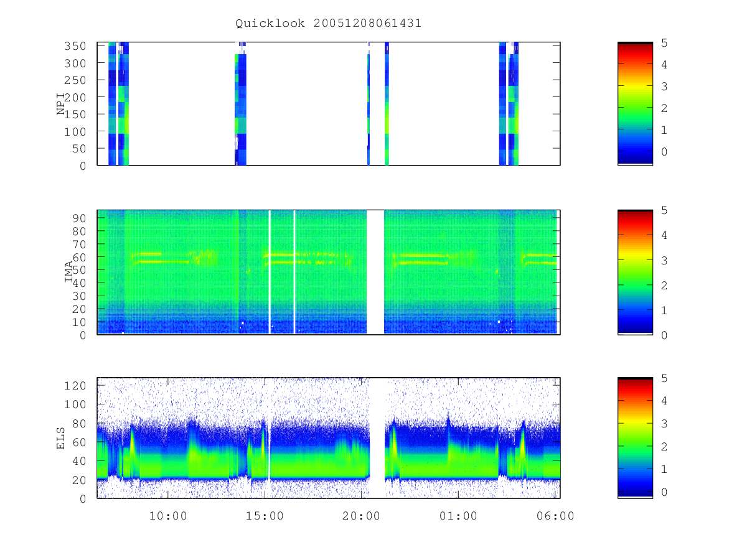Screen dimensions: 747x560
Task: Select the IMA spectrogram panel
Action: [x=329, y=272]
